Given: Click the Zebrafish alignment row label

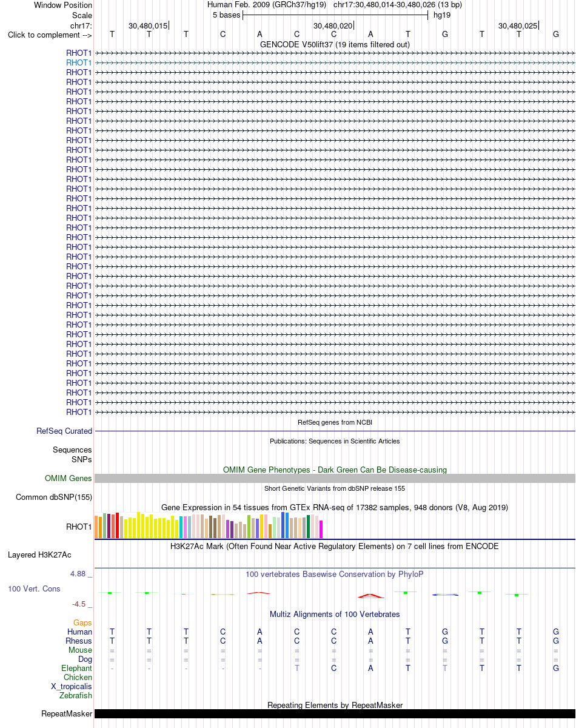Looking at the screenshot, I should [x=76, y=695].
